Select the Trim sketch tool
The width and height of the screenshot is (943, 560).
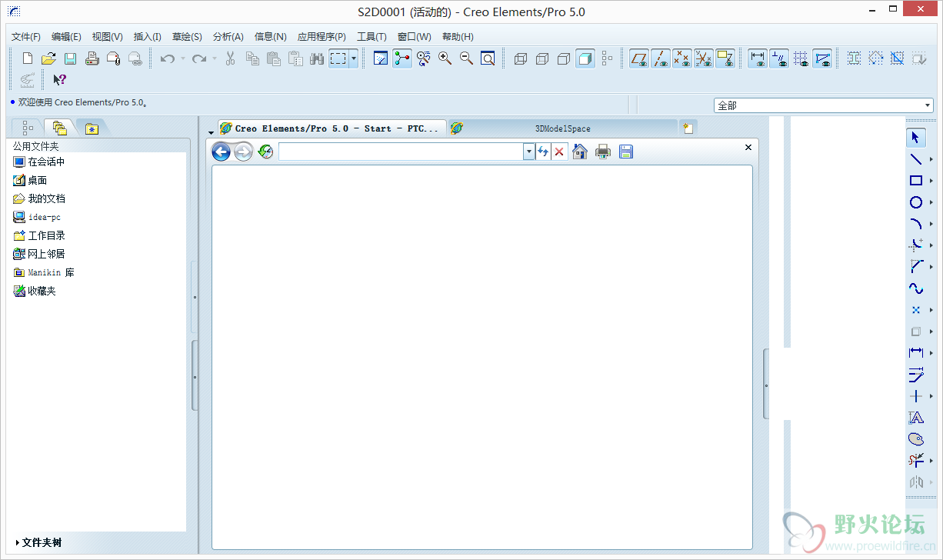tap(915, 461)
